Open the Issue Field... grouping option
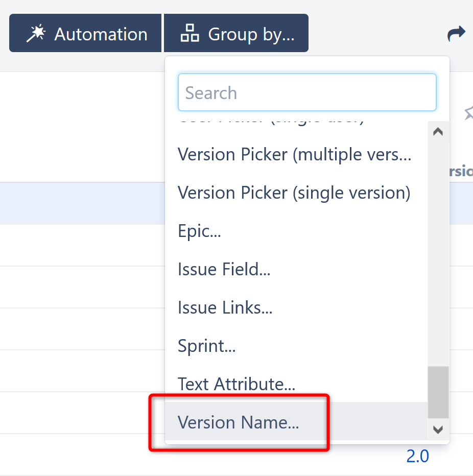 [x=224, y=269]
